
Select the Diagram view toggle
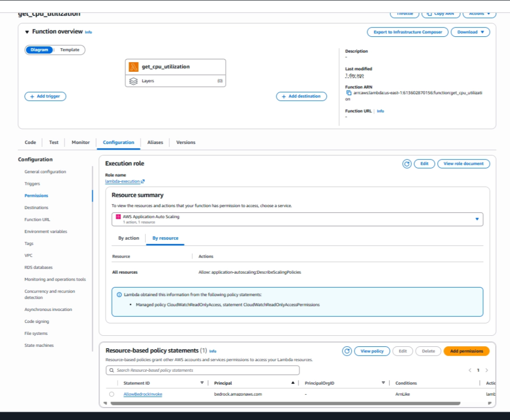tap(39, 50)
